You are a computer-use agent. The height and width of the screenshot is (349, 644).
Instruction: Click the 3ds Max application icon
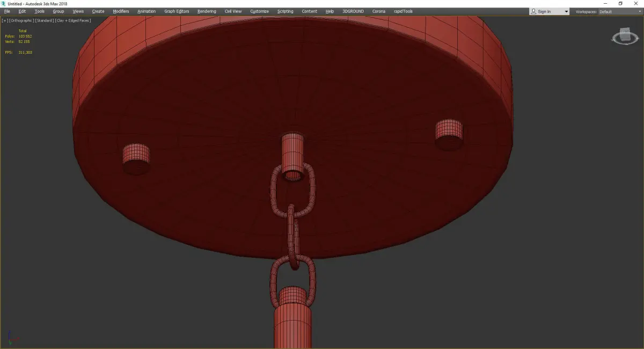pos(4,4)
